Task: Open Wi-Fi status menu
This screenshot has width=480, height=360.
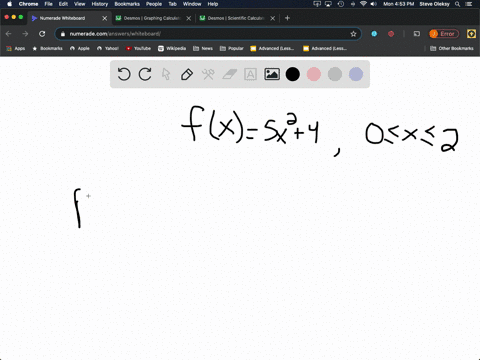Action: click(363, 4)
